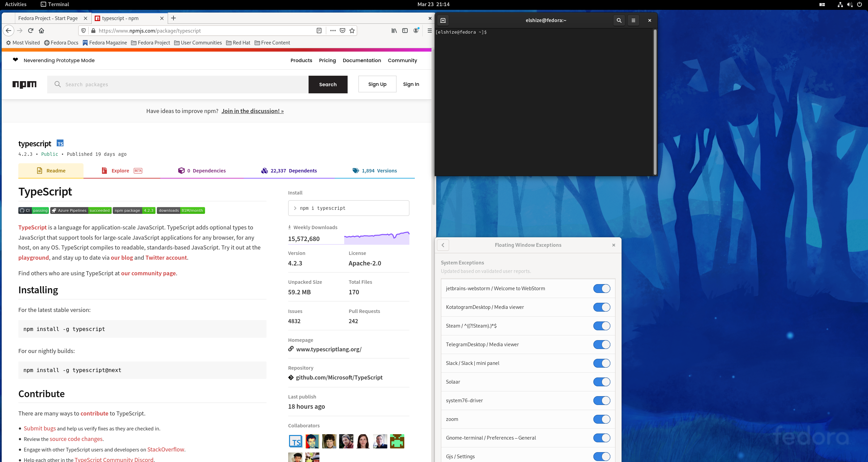Click the shield tracking protection icon
This screenshot has width=868, height=462.
84,31
